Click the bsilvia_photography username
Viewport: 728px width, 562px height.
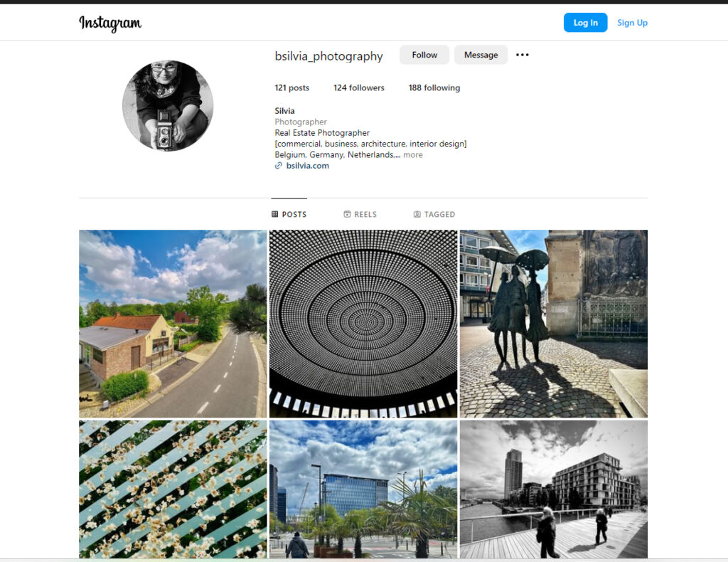tap(328, 56)
